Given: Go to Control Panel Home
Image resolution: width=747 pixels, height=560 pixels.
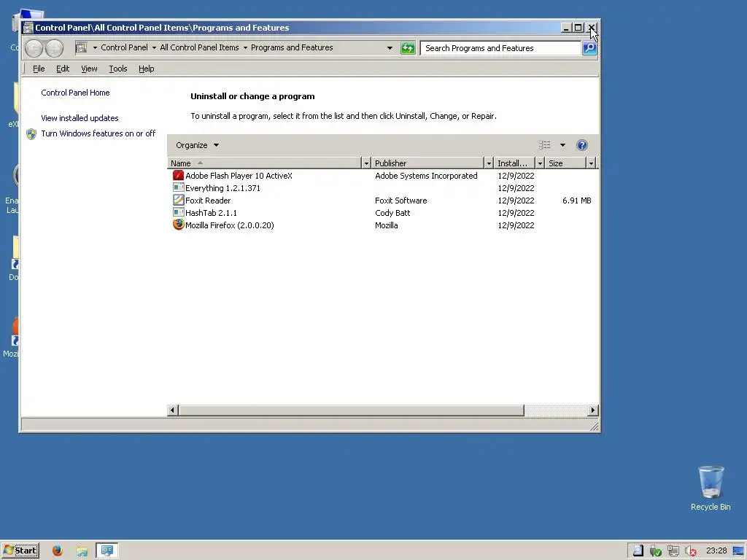Looking at the screenshot, I should (x=75, y=93).
